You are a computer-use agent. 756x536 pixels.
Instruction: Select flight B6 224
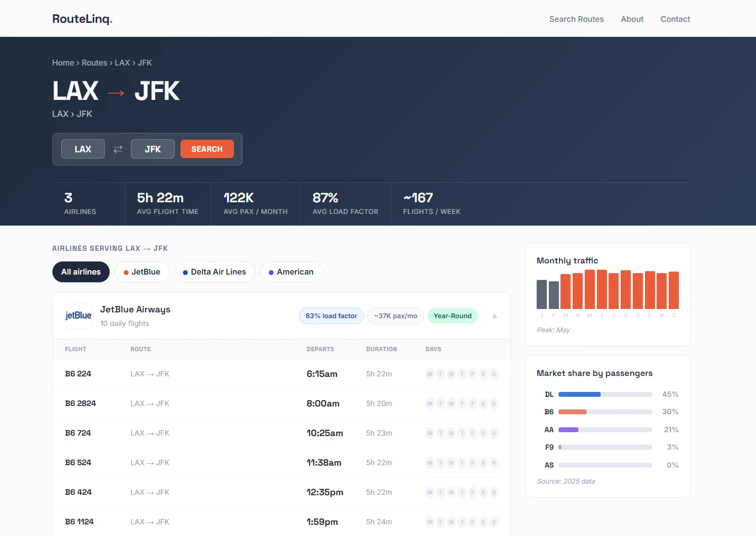click(281, 374)
